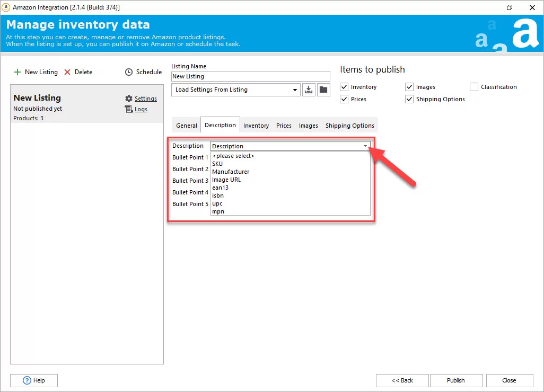Switch to the Inventory tab
Viewport: 544px width, 392px height.
coord(256,125)
